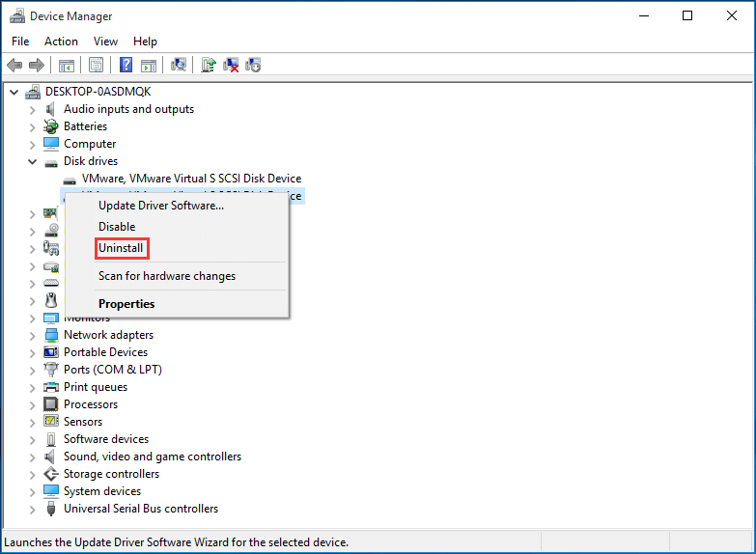
Task: Choose Update Driver Software... from context menu
Action: [178, 206]
